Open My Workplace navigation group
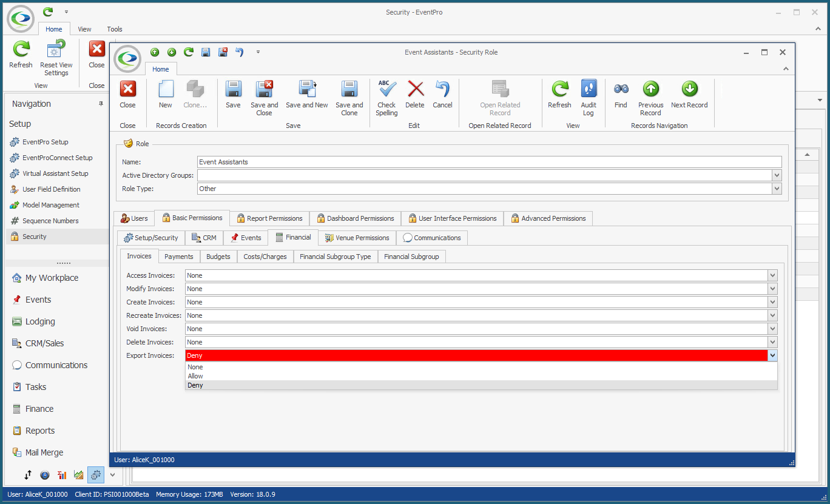830x504 pixels. click(52, 278)
